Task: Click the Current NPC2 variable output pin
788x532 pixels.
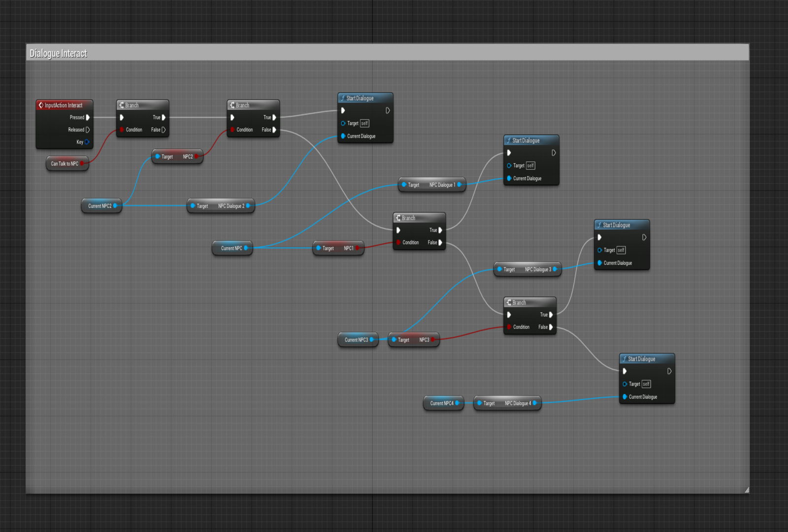Action: (x=115, y=206)
